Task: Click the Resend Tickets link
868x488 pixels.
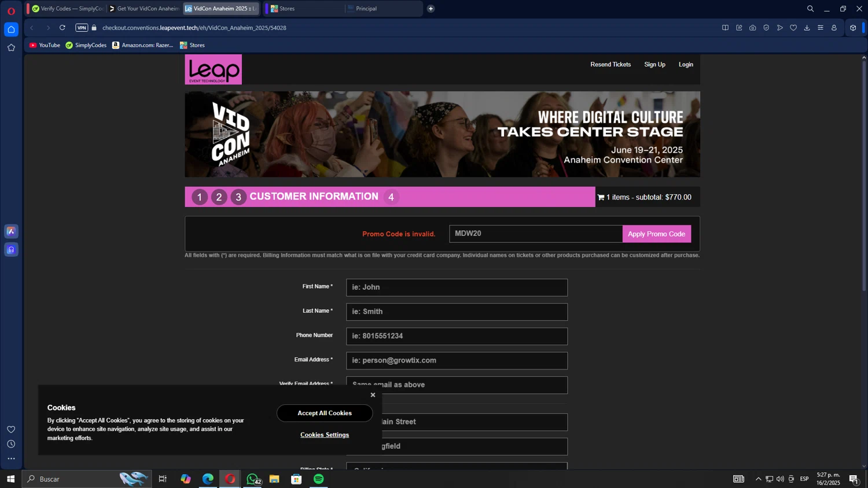Action: pos(610,64)
